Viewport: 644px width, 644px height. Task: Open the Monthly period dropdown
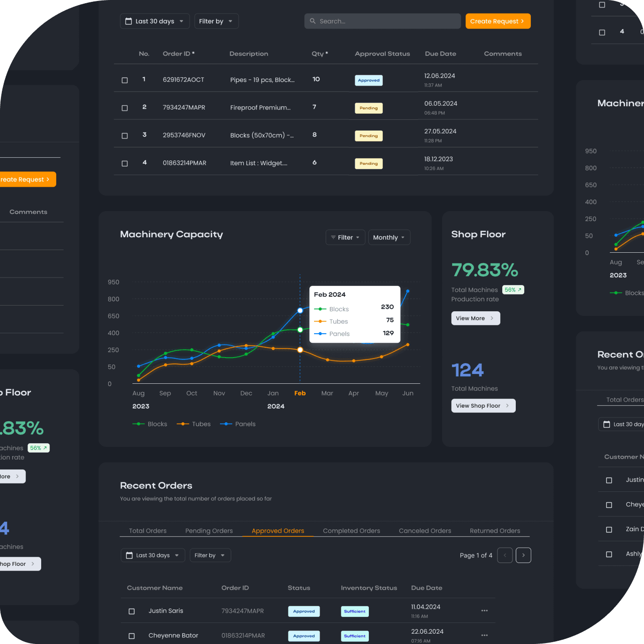click(389, 237)
